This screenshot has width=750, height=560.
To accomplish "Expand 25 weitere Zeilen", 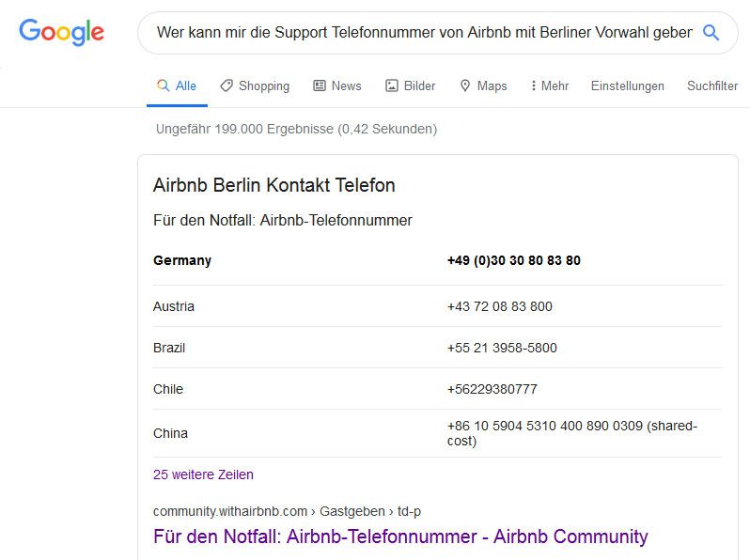I will (203, 474).
